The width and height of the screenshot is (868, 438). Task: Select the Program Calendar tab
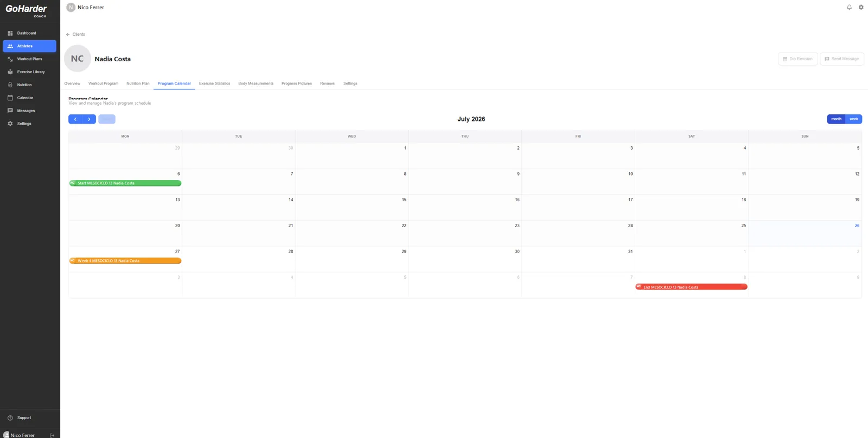click(174, 83)
